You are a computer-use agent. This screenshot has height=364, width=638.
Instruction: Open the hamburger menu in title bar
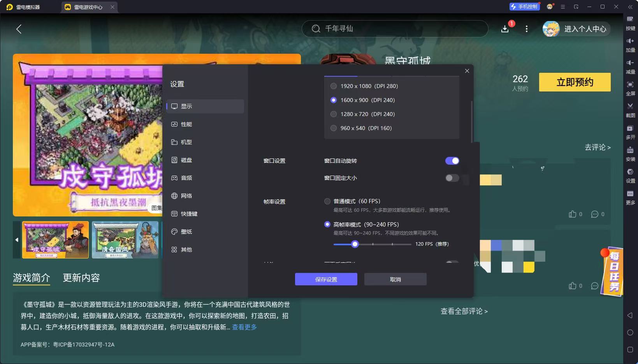tap(563, 7)
